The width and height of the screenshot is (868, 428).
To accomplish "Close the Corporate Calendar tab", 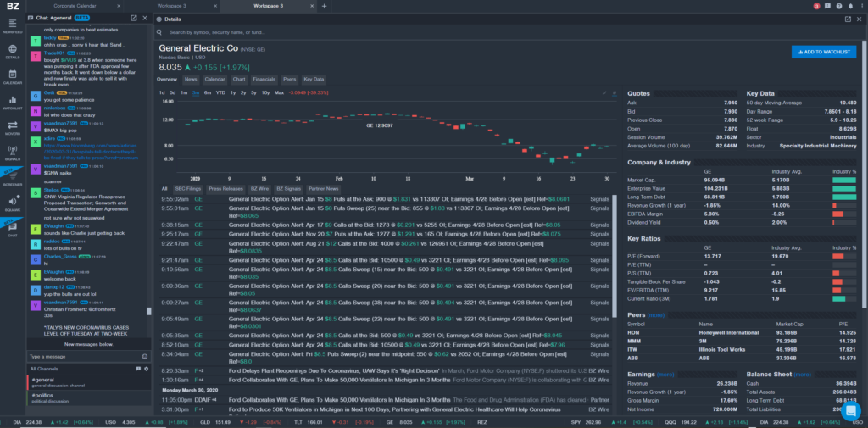I will pos(119,6).
